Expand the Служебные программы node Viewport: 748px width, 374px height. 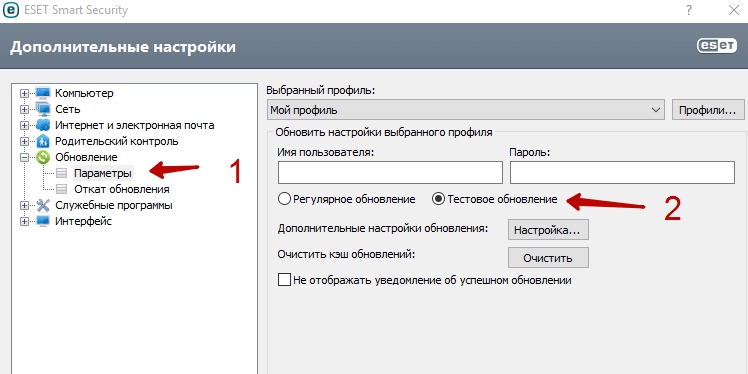24,206
